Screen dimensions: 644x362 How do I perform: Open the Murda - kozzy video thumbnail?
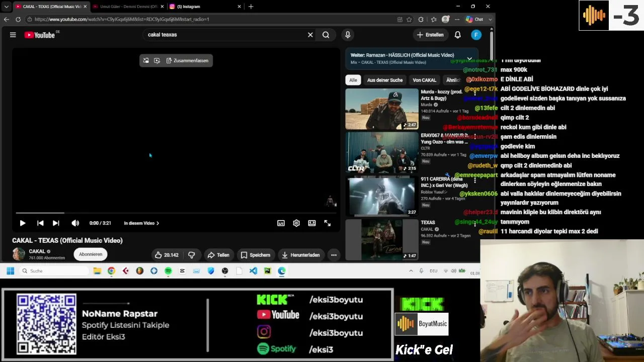(382, 109)
